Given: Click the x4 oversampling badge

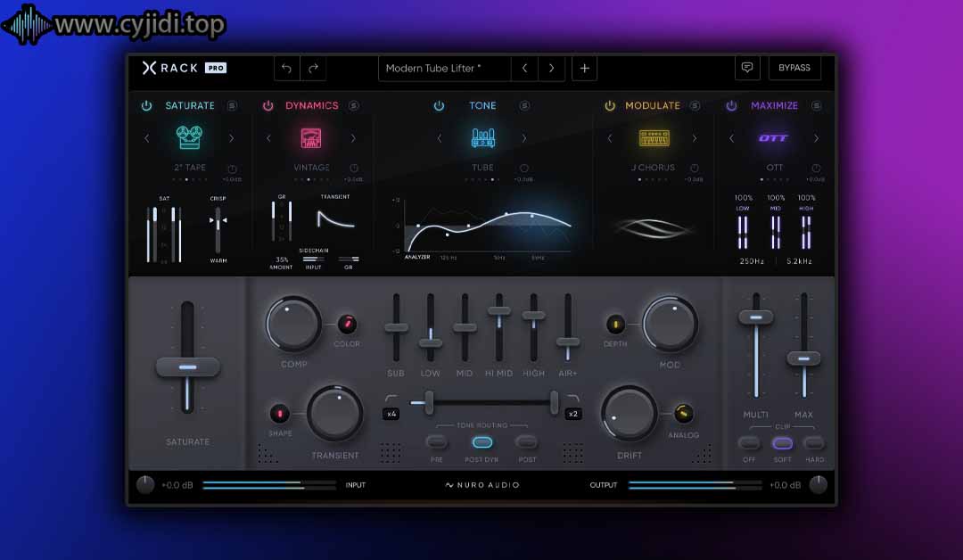Looking at the screenshot, I should pos(391,414).
